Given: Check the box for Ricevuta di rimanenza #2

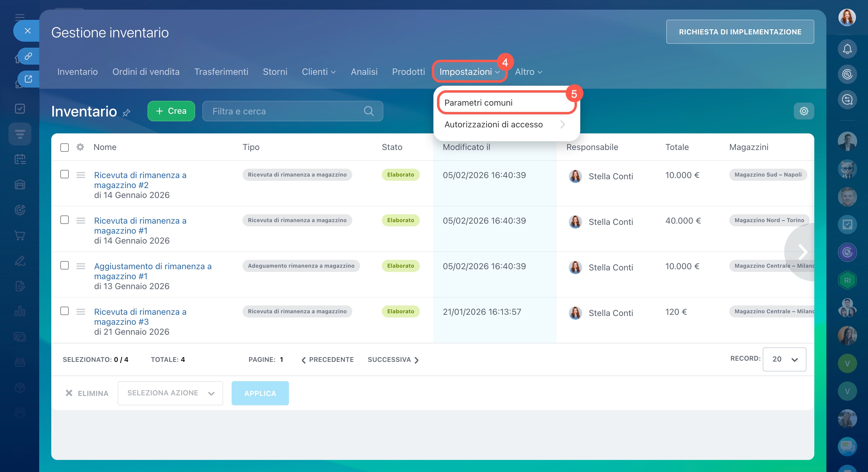Looking at the screenshot, I should pos(64,174).
